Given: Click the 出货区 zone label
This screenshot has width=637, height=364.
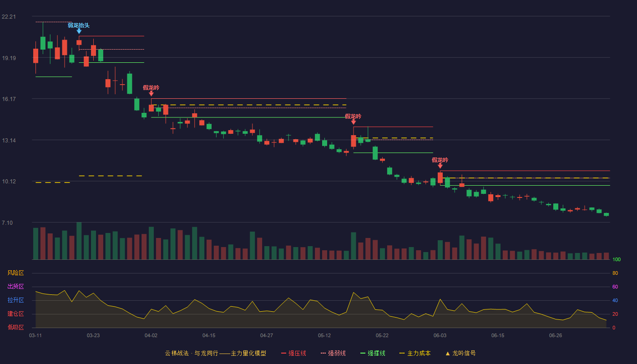Looking at the screenshot, I should tap(15, 287).
